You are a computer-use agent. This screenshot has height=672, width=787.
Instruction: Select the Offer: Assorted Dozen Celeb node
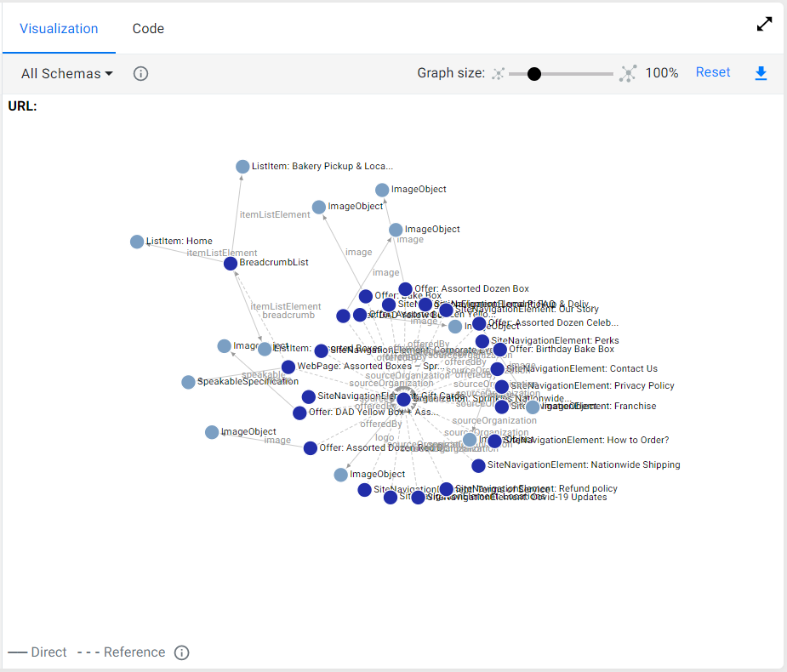pos(479,324)
